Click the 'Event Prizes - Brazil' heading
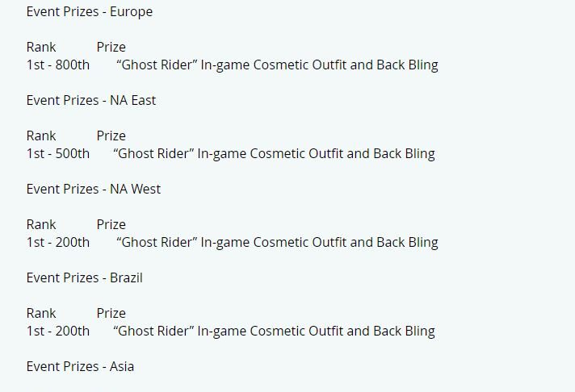The image size is (575, 392). (x=84, y=277)
